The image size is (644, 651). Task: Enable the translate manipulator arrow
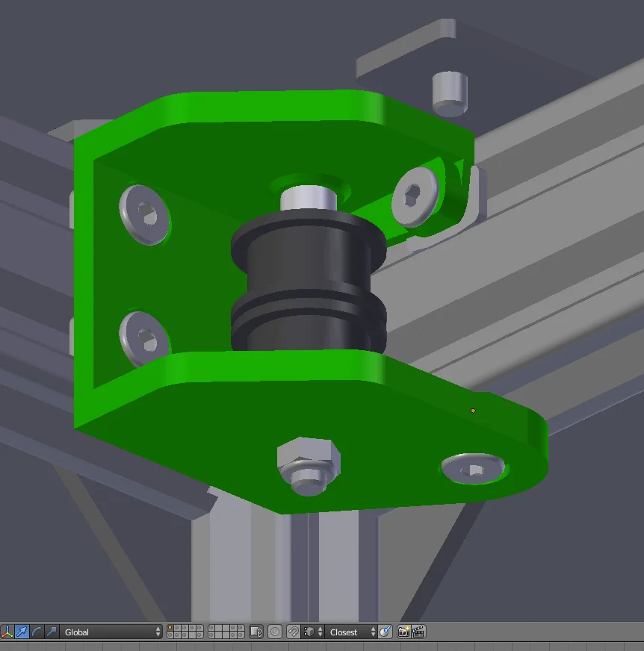pyautogui.click(x=22, y=632)
